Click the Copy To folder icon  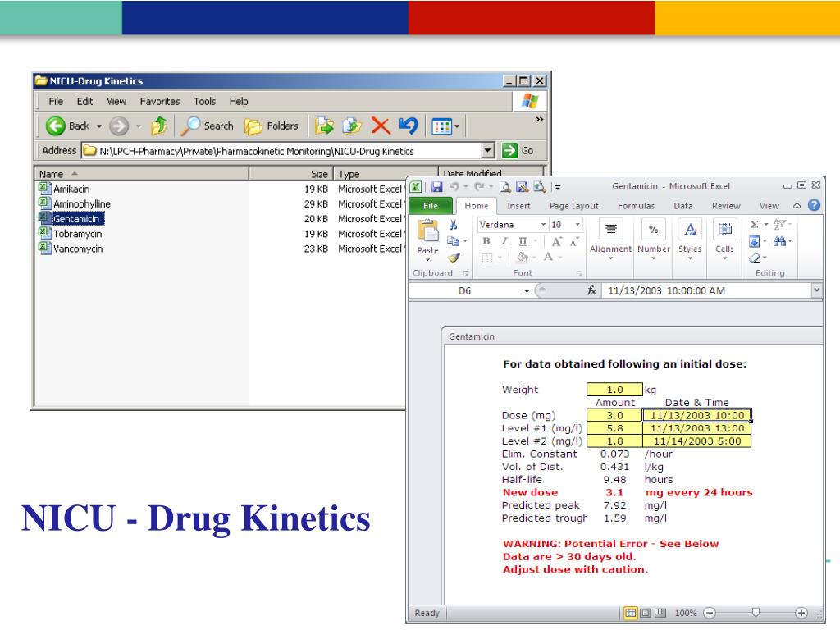click(352, 126)
